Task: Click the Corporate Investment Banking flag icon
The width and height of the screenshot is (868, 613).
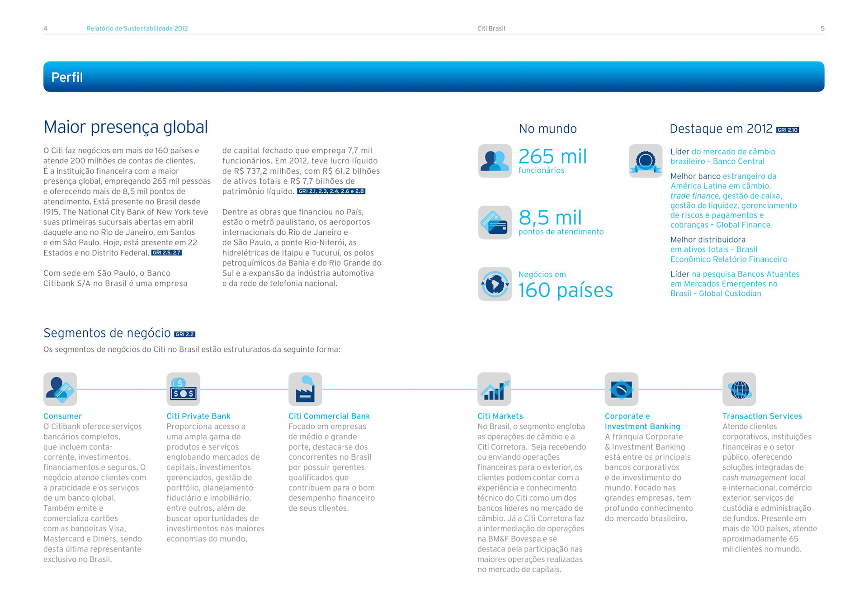Action: pyautogui.click(x=621, y=389)
